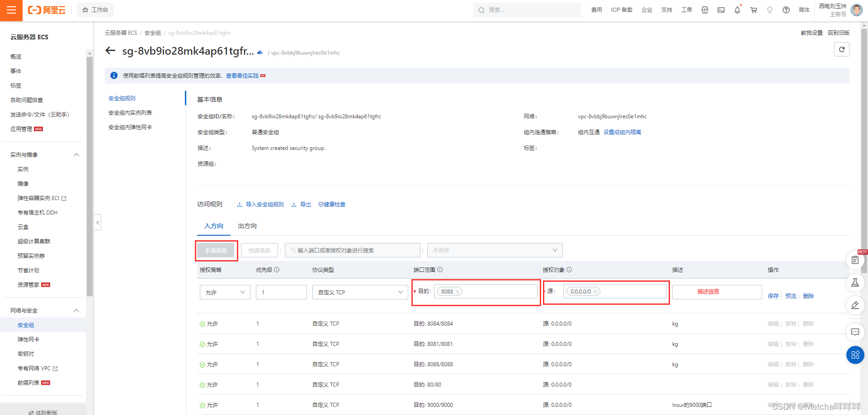Click the 工作台 workbench button

pos(95,10)
